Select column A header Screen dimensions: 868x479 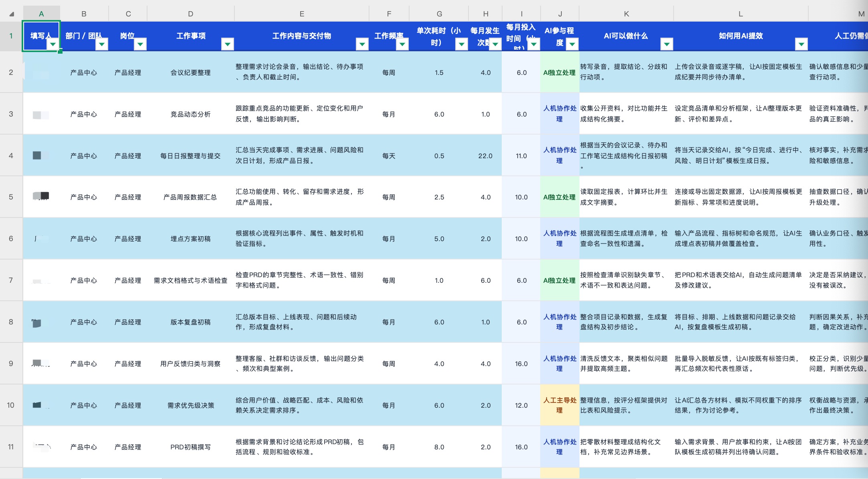41,14
